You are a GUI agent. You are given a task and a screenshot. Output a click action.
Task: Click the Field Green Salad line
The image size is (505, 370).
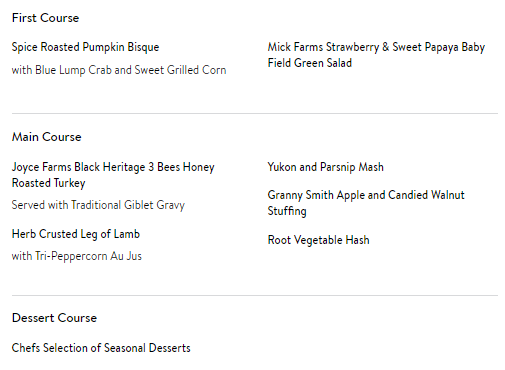310,63
